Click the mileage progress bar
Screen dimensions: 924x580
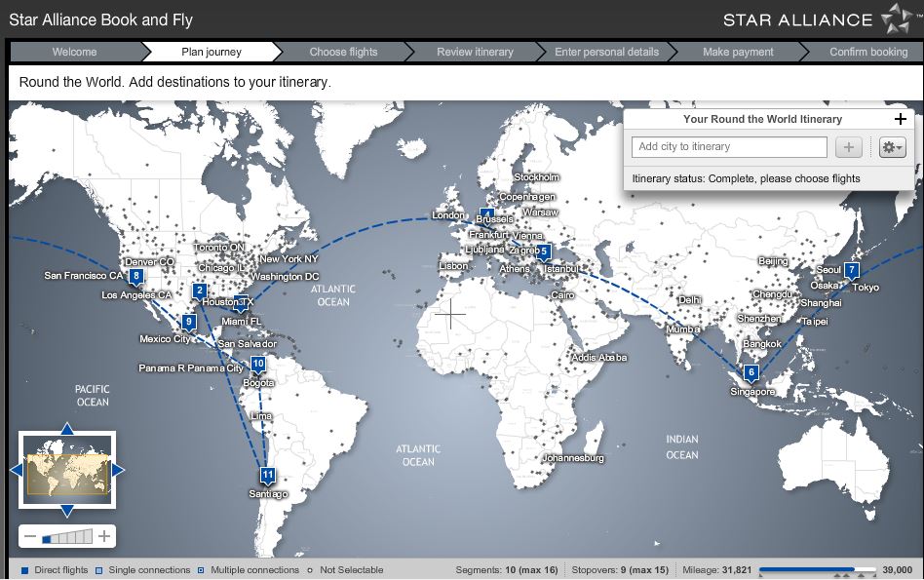(818, 570)
